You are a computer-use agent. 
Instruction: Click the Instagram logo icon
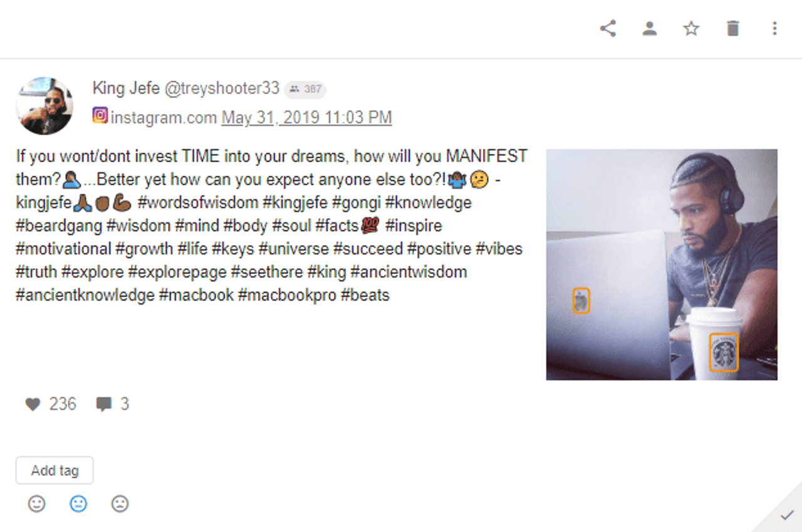point(100,116)
